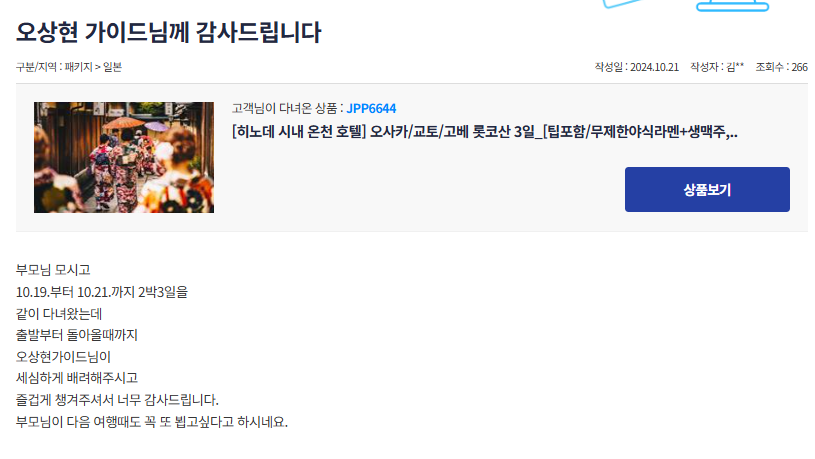Click the line 출발부터 돌아올때까지

76,335
